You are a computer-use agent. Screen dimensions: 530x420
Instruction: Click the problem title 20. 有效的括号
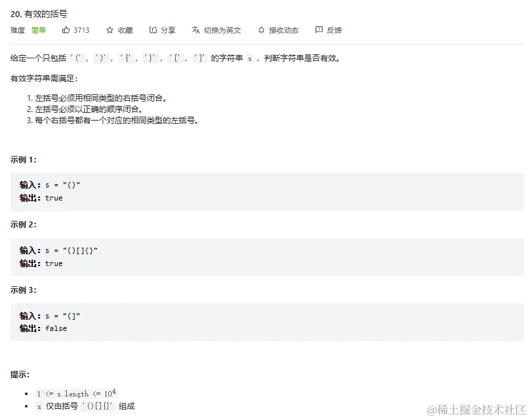coord(39,14)
